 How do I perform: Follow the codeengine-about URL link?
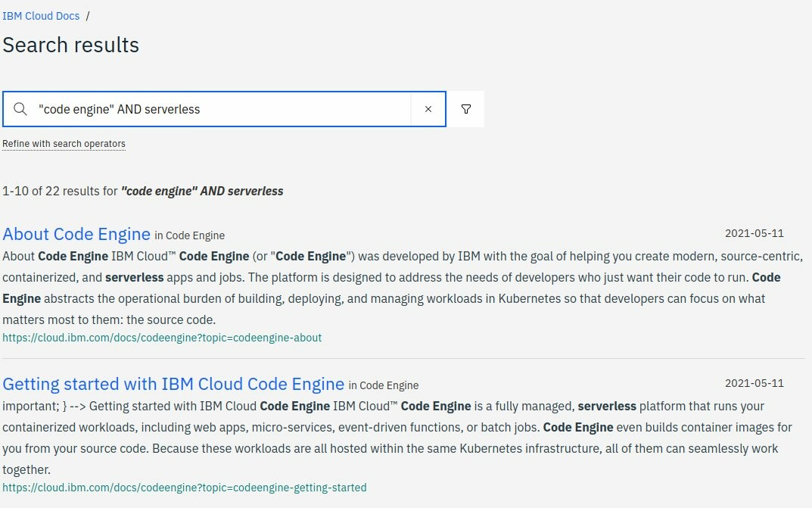click(x=162, y=338)
